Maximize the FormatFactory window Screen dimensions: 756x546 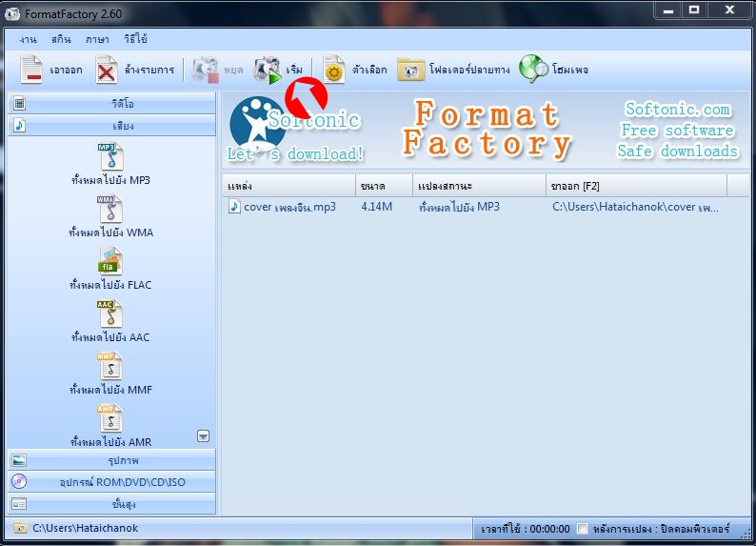(x=694, y=10)
